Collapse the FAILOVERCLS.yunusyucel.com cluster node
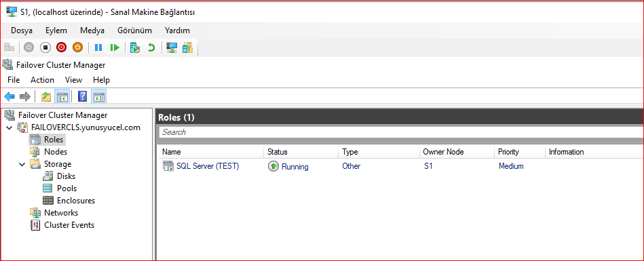This screenshot has height=261, width=644. coord(9,127)
